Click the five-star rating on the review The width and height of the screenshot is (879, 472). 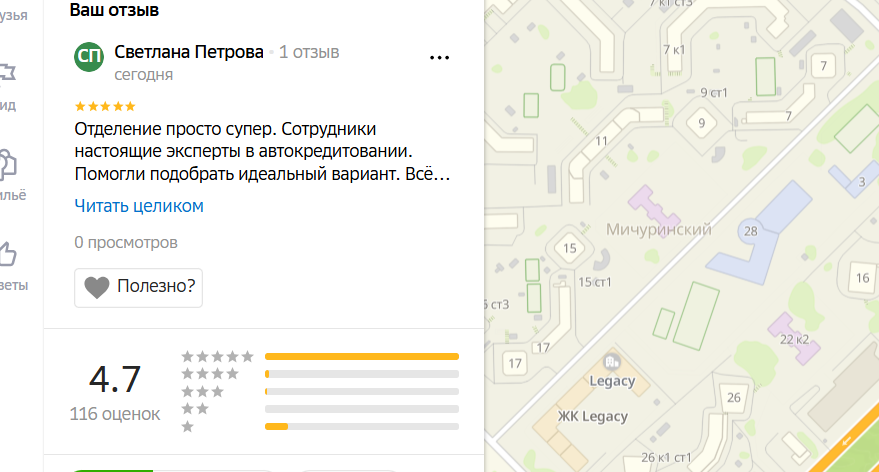click(x=105, y=106)
